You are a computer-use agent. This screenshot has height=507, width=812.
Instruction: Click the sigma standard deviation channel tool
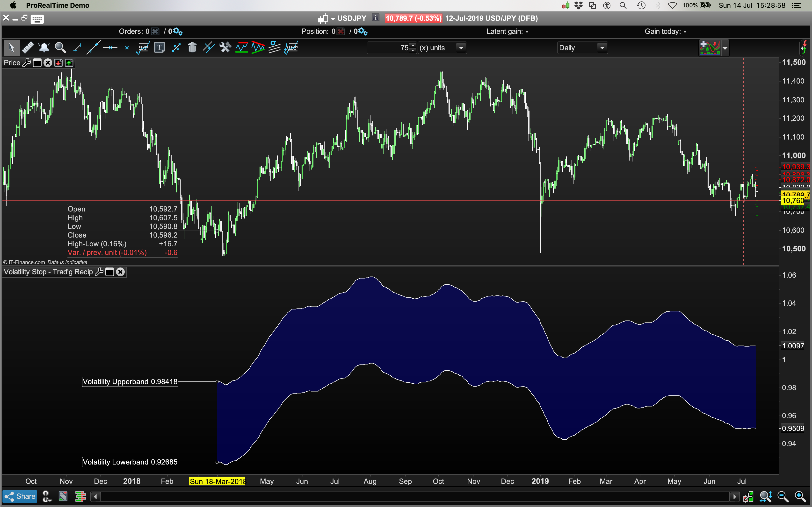pos(275,48)
